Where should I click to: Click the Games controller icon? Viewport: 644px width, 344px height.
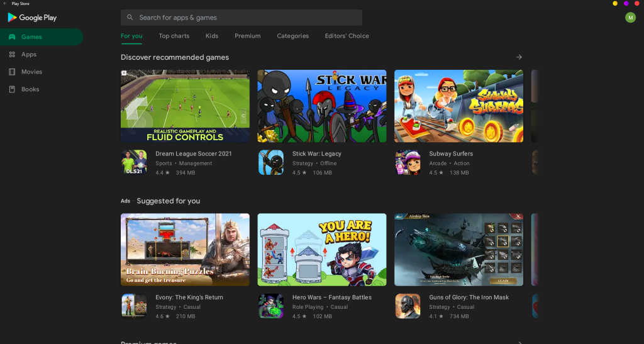tap(13, 37)
